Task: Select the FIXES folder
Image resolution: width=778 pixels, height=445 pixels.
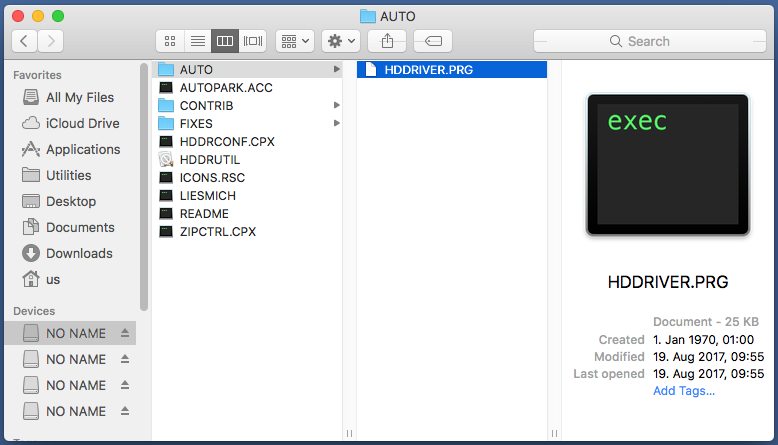Action: point(248,124)
